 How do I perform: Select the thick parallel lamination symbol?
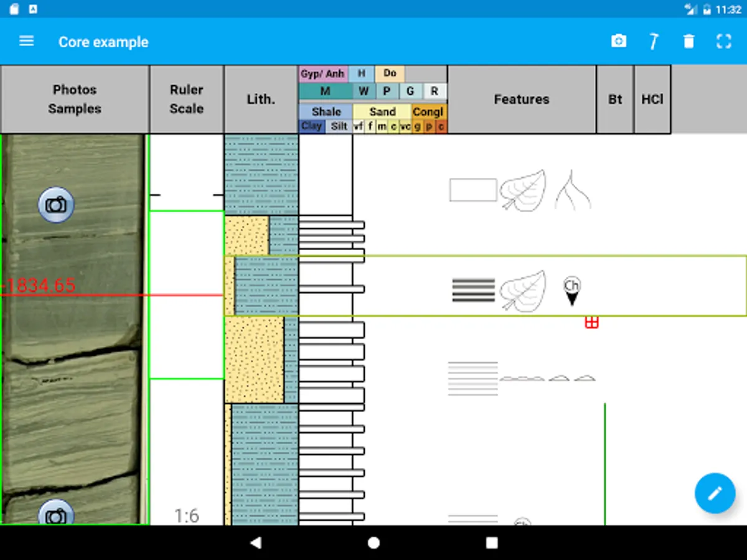(x=473, y=291)
